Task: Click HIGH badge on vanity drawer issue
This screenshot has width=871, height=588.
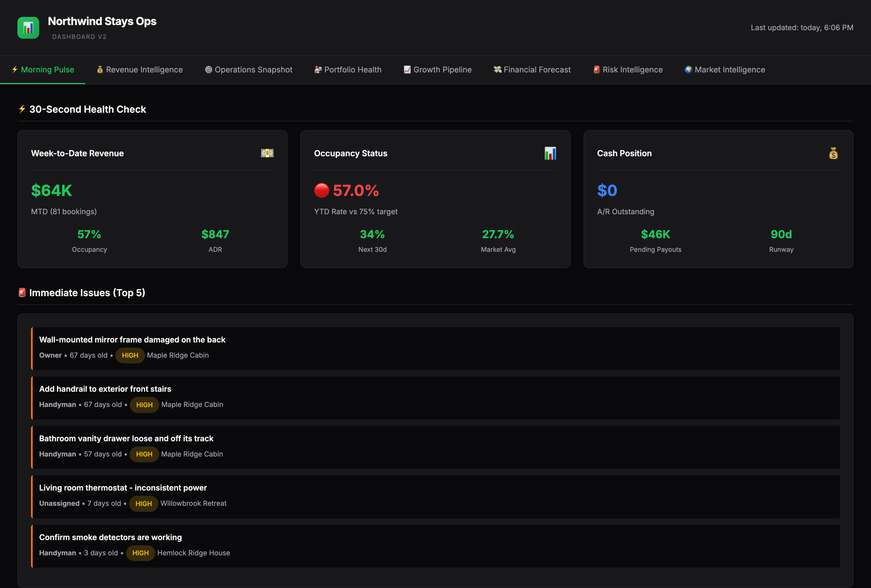Action: pos(144,454)
